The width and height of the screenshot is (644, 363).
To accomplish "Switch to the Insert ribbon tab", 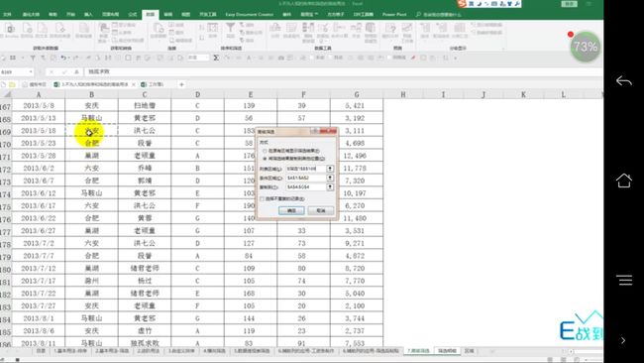I will point(88,15).
